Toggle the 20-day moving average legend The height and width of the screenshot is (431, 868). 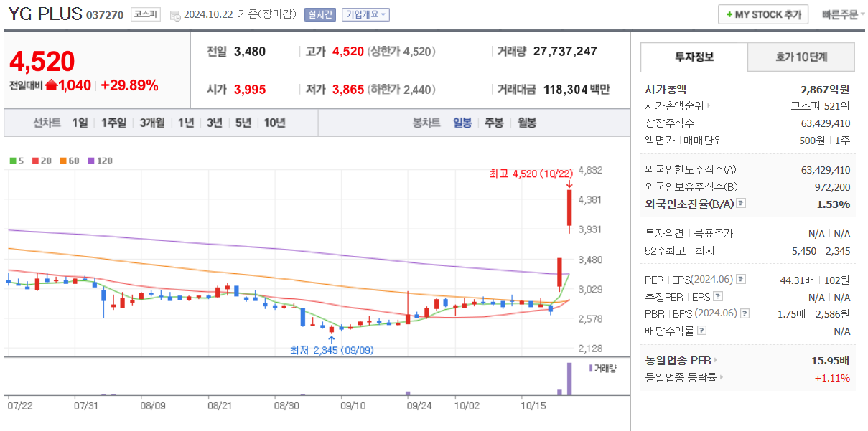click(41, 161)
